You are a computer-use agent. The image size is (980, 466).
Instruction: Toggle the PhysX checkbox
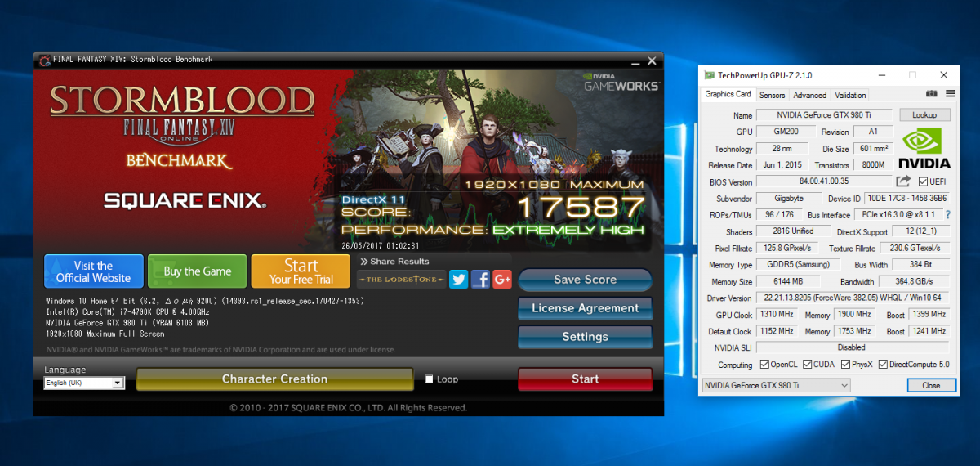[x=845, y=365]
